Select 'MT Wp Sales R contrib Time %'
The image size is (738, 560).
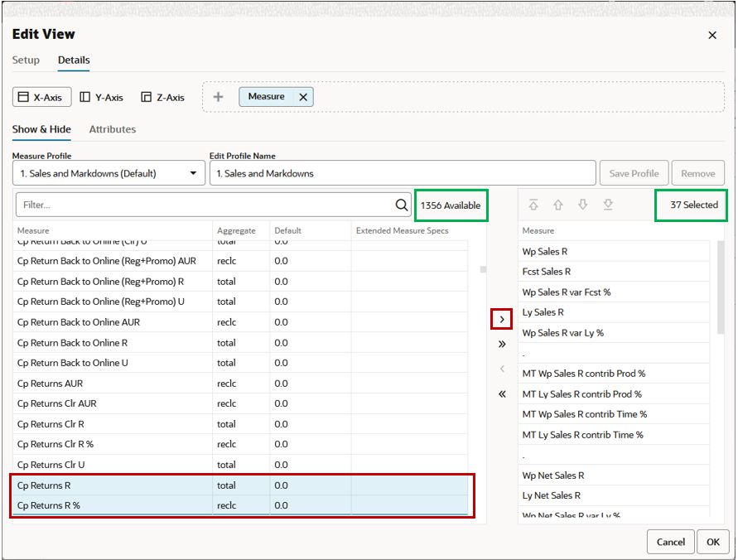pyautogui.click(x=614, y=414)
